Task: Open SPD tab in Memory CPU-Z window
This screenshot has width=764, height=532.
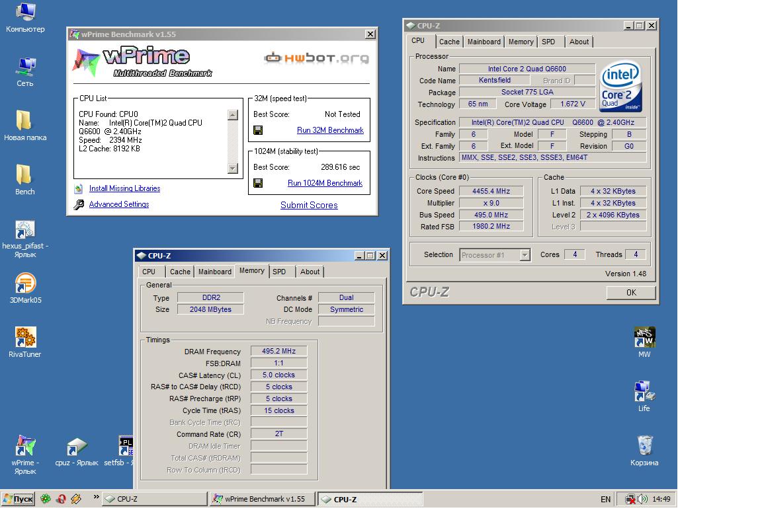Action: click(282, 272)
